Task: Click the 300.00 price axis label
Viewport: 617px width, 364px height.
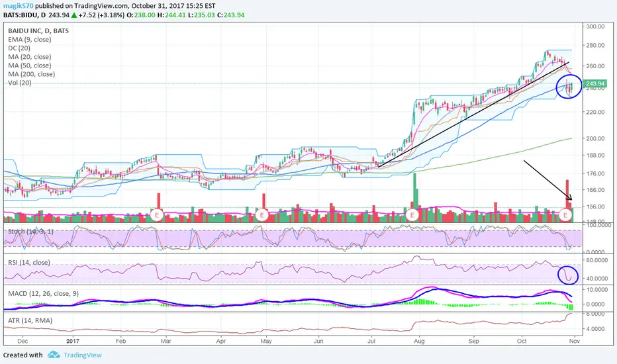Action: click(595, 26)
